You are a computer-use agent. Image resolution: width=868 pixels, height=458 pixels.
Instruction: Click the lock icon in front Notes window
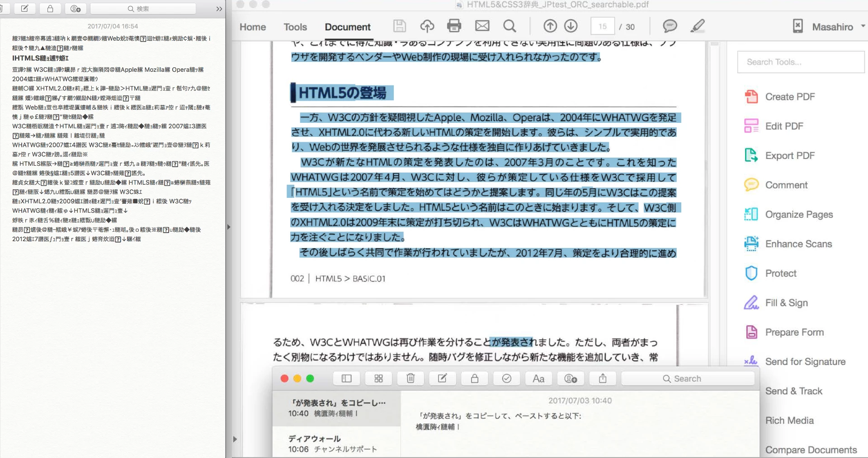click(475, 379)
